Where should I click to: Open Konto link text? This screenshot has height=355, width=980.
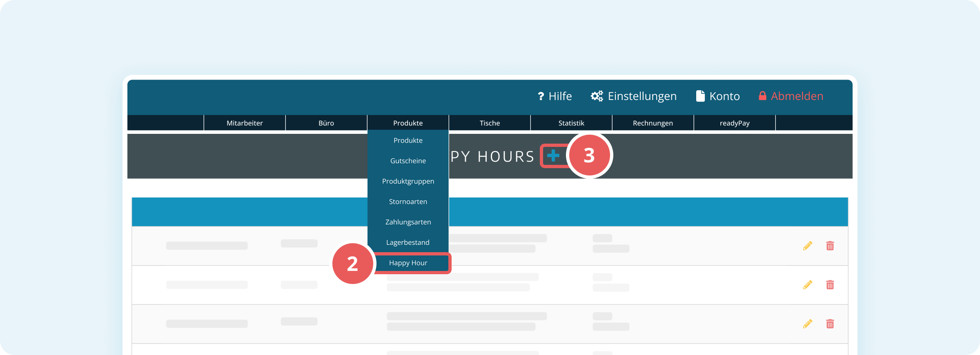[725, 96]
